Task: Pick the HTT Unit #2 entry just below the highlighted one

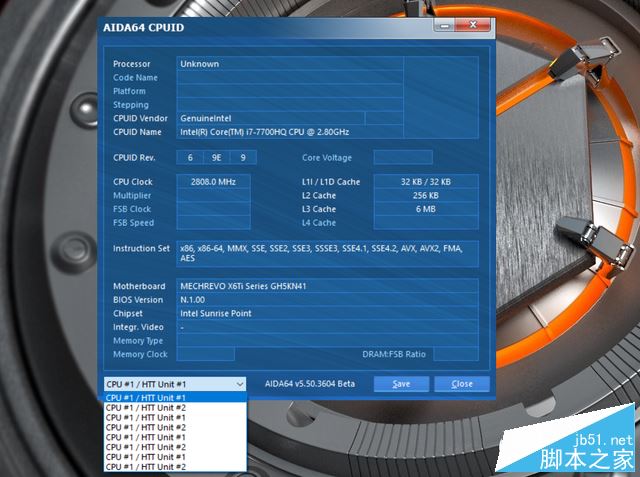Action: 175,408
